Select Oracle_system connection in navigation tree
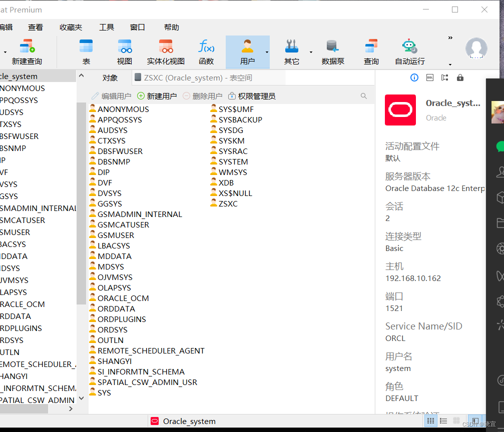Screen dimensions: 504x432 tap(38, 76)
